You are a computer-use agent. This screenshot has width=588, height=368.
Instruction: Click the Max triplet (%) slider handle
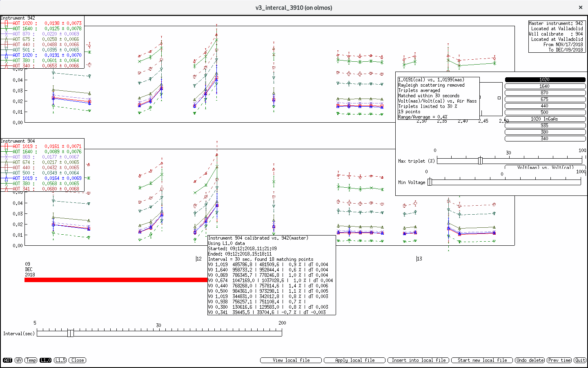point(480,161)
